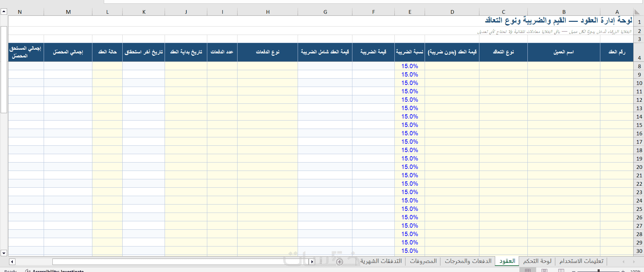Click the إجمالي المستحق المحصّل header cell
644x272 pixels.
[x=26, y=52]
